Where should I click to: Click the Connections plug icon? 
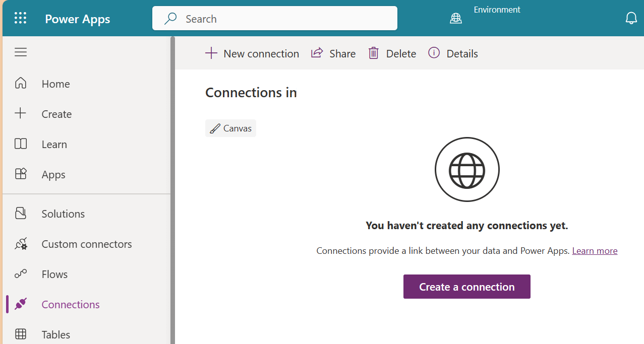pyautogui.click(x=21, y=304)
